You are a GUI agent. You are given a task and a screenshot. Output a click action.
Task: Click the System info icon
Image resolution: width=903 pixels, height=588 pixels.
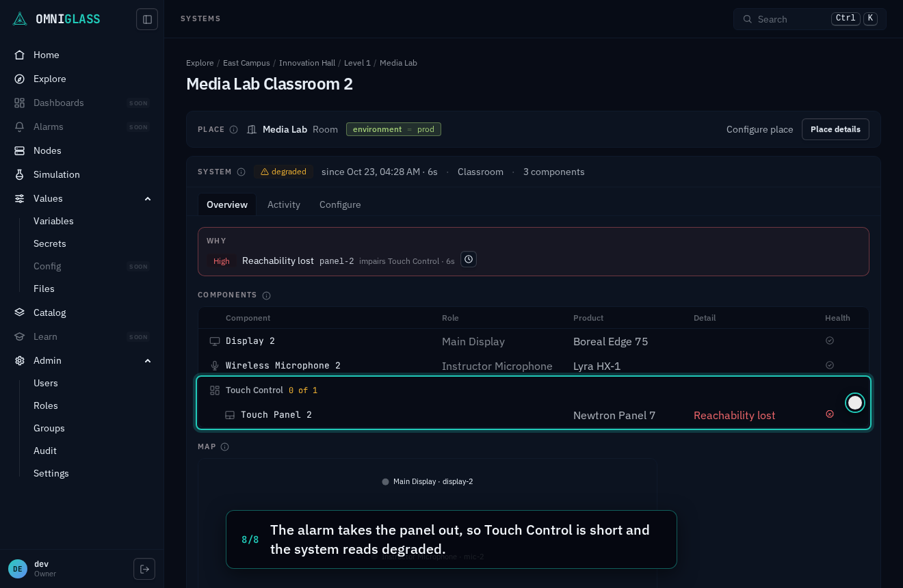coord(241,172)
